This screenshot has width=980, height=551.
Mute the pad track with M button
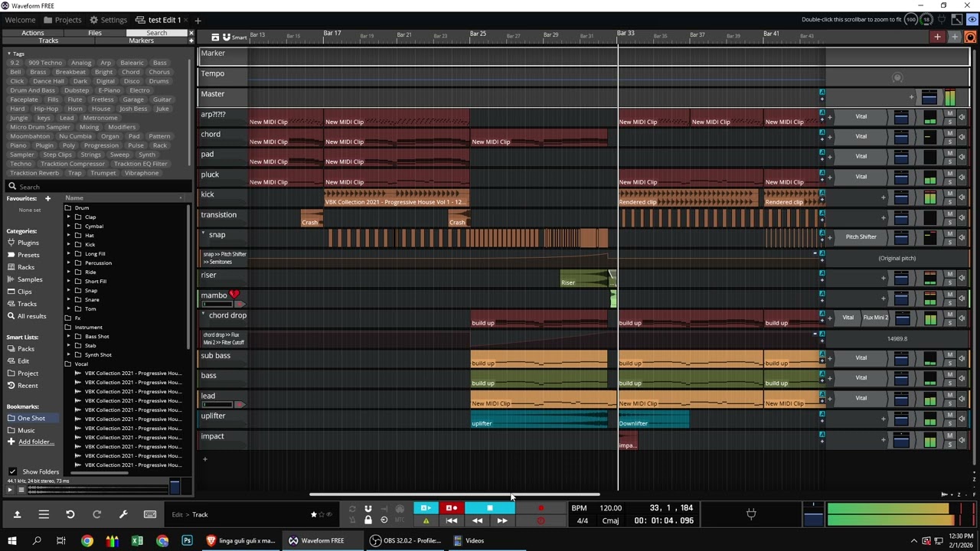click(x=950, y=154)
